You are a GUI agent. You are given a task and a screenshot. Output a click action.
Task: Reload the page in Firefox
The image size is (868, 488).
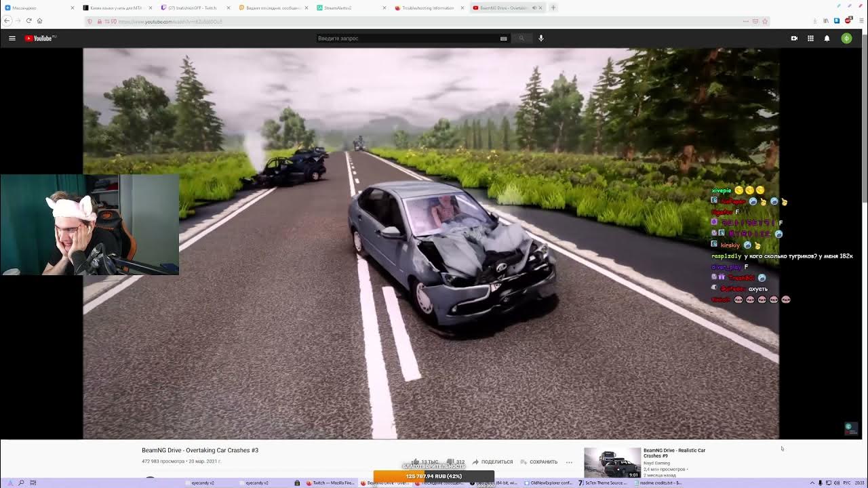[28, 21]
